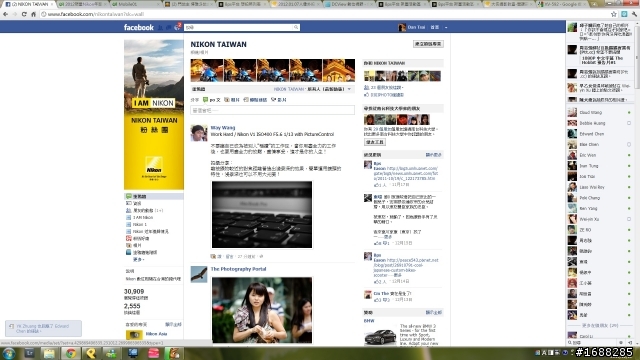The width and height of the screenshot is (640, 360).
Task: Open the account dropdown arrow in blue bar
Action: [x=446, y=27]
